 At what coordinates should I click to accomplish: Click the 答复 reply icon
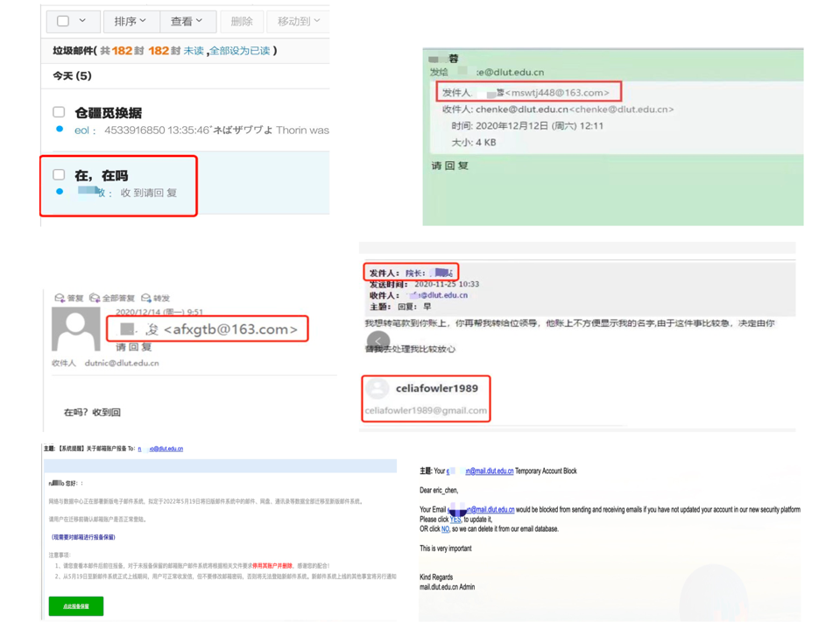(x=60, y=299)
